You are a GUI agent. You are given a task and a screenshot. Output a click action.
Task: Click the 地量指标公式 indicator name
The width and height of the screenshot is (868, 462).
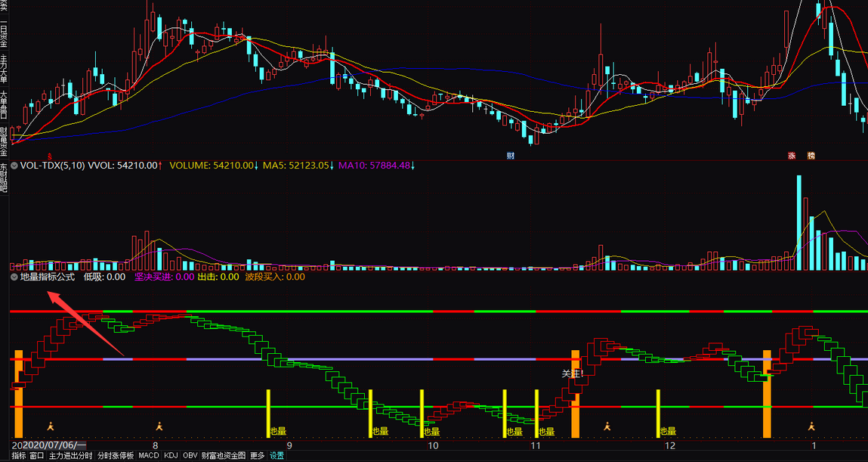coord(48,277)
